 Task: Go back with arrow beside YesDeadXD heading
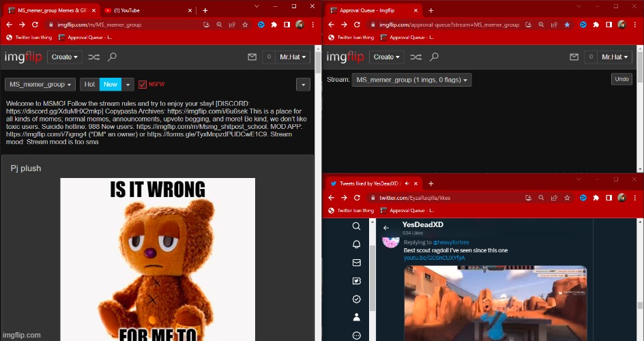(386, 228)
